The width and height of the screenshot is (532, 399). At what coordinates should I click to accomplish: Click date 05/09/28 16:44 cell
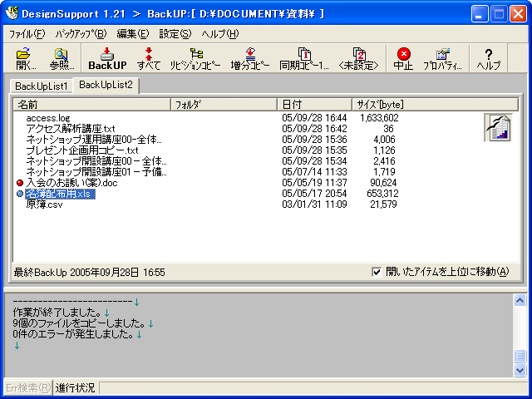(x=314, y=118)
